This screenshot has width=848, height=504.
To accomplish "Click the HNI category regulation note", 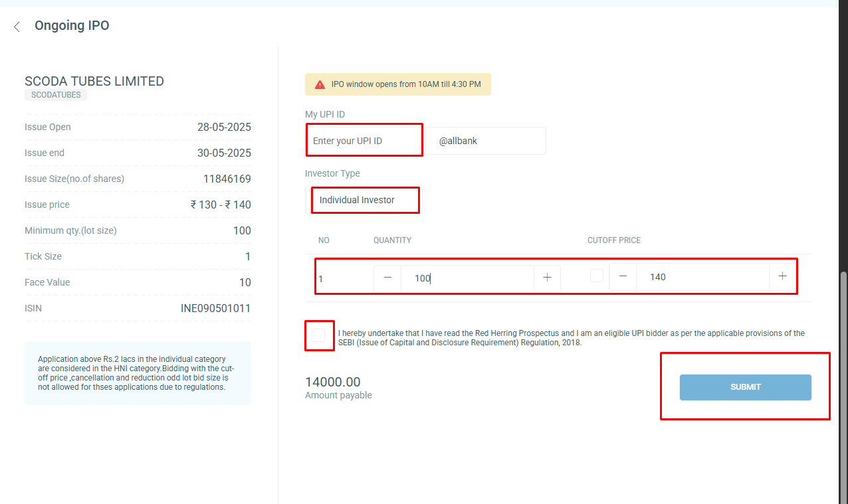I will click(137, 373).
